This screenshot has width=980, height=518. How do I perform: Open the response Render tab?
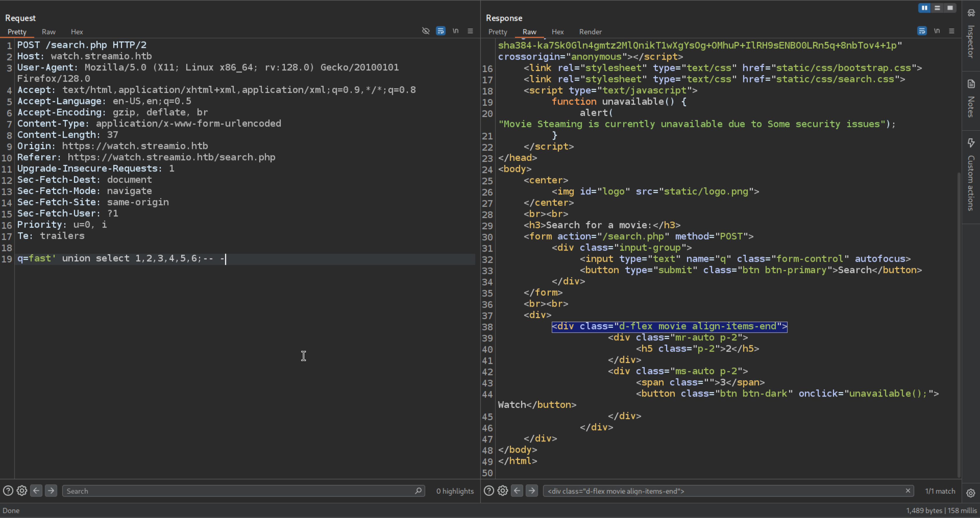[x=590, y=32]
